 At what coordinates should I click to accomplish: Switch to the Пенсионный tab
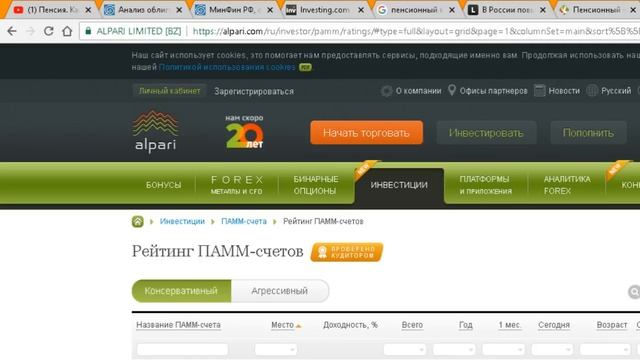[x=596, y=10]
